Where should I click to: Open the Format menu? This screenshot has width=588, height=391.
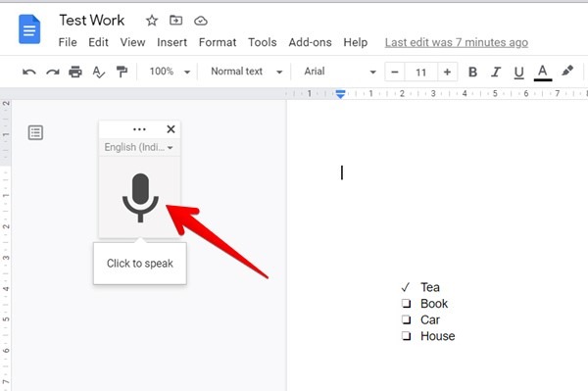[218, 42]
